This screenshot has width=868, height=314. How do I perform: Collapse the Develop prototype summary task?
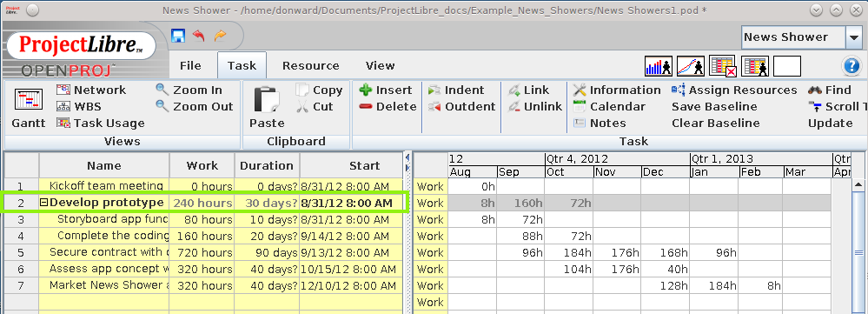(43, 204)
